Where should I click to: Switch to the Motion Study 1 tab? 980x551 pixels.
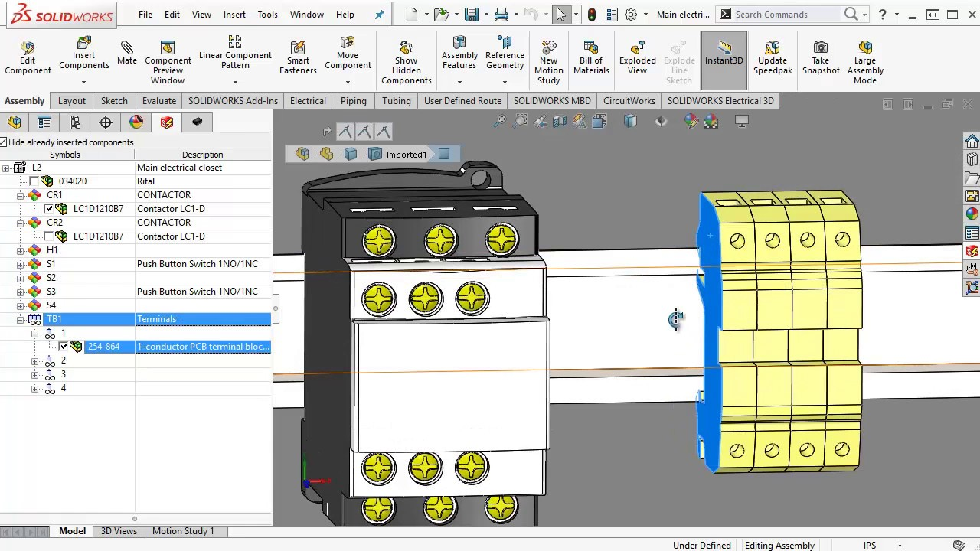tap(183, 531)
